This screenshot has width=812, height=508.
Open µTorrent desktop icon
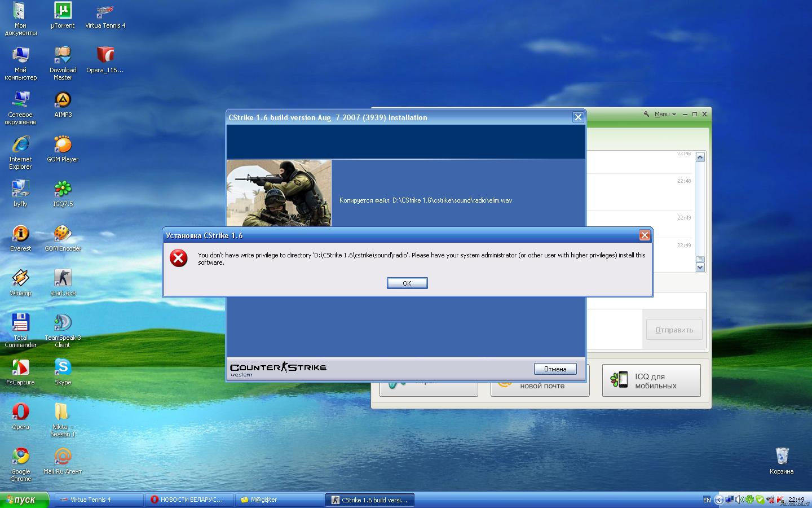tap(63, 15)
